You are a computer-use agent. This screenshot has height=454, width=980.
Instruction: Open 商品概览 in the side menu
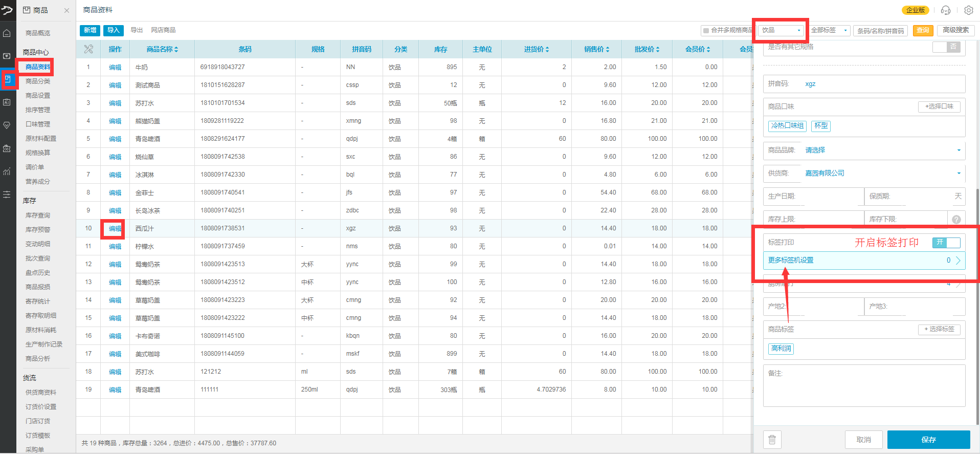click(38, 33)
